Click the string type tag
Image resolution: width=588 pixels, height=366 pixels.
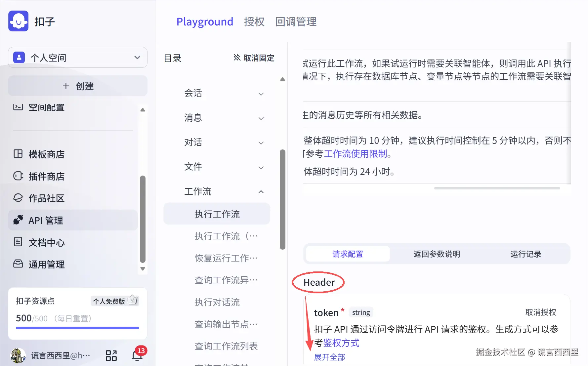[361, 312]
